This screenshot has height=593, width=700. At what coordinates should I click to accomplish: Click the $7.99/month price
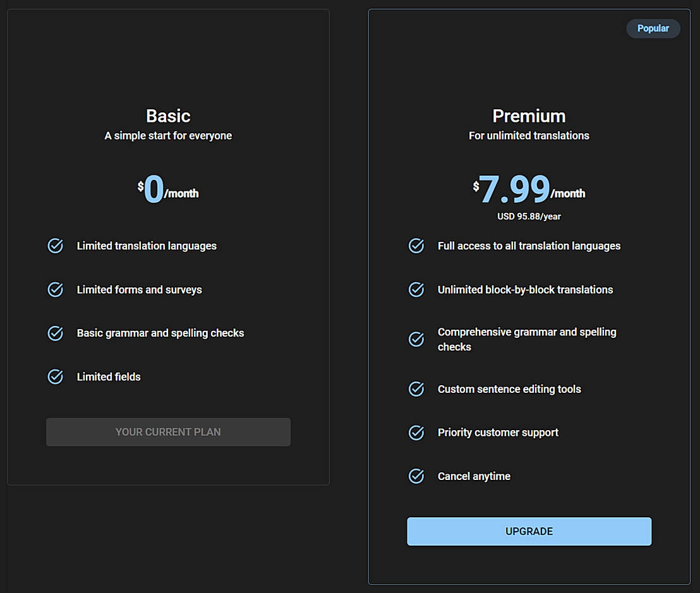[529, 189]
